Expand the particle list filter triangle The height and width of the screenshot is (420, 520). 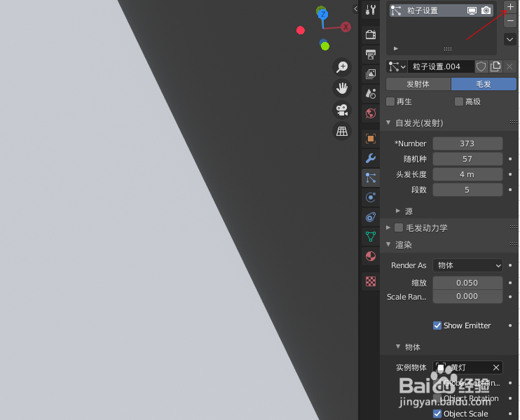click(396, 49)
